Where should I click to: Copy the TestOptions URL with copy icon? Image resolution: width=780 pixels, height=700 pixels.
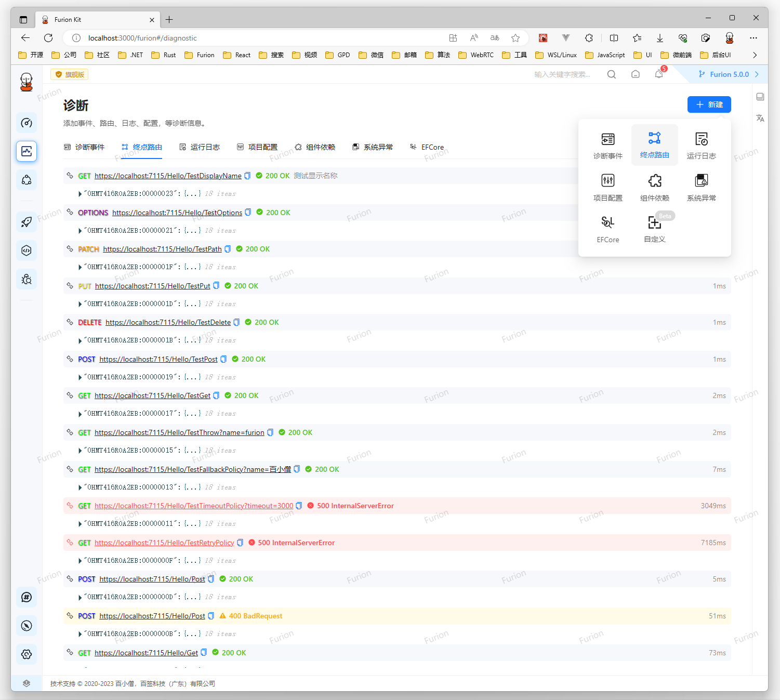coord(248,213)
